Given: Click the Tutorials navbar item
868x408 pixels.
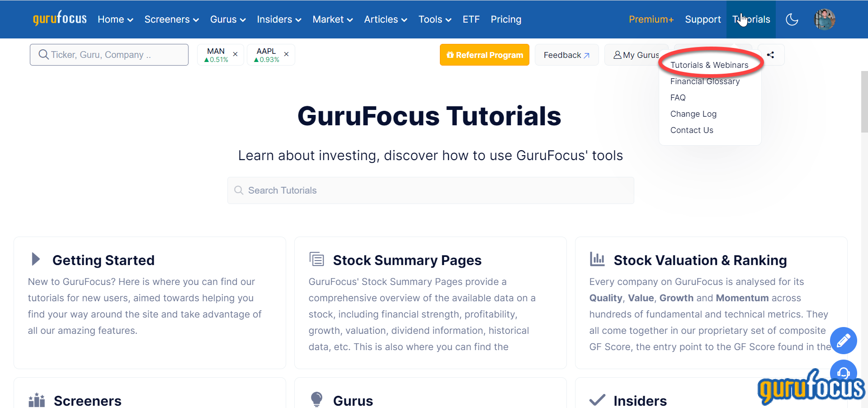Looking at the screenshot, I should click(751, 19).
